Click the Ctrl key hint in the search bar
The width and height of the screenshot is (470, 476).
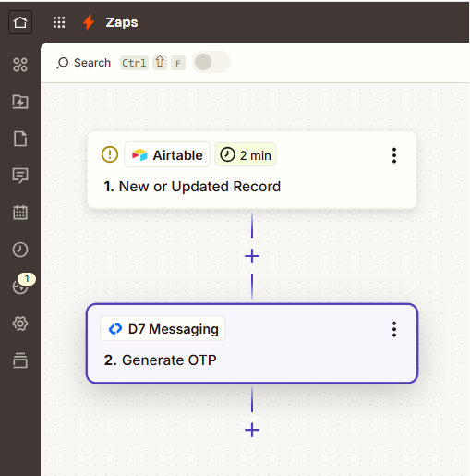[134, 63]
